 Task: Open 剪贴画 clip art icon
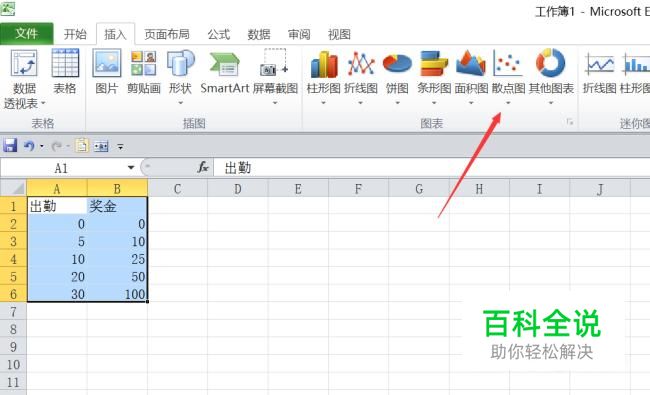[143, 63]
